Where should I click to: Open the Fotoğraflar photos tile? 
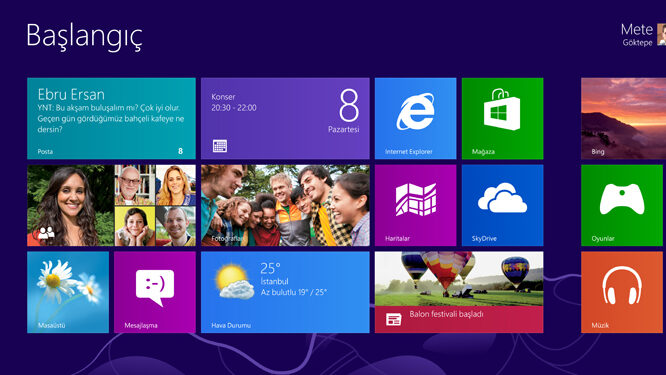pyautogui.click(x=285, y=205)
